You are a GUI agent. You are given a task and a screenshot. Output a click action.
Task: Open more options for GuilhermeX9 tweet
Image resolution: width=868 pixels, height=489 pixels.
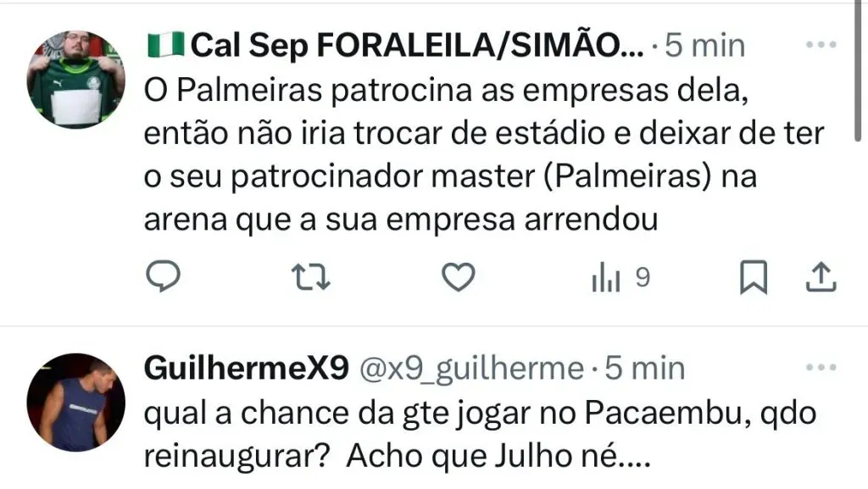click(821, 367)
